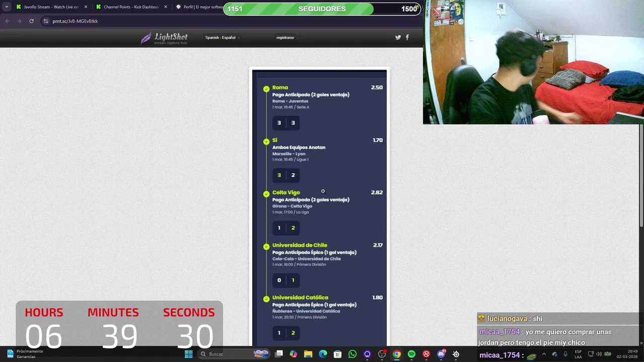This screenshot has height=362, width=644.
Task: Open Spotify from the taskbar
Action: (x=412, y=354)
